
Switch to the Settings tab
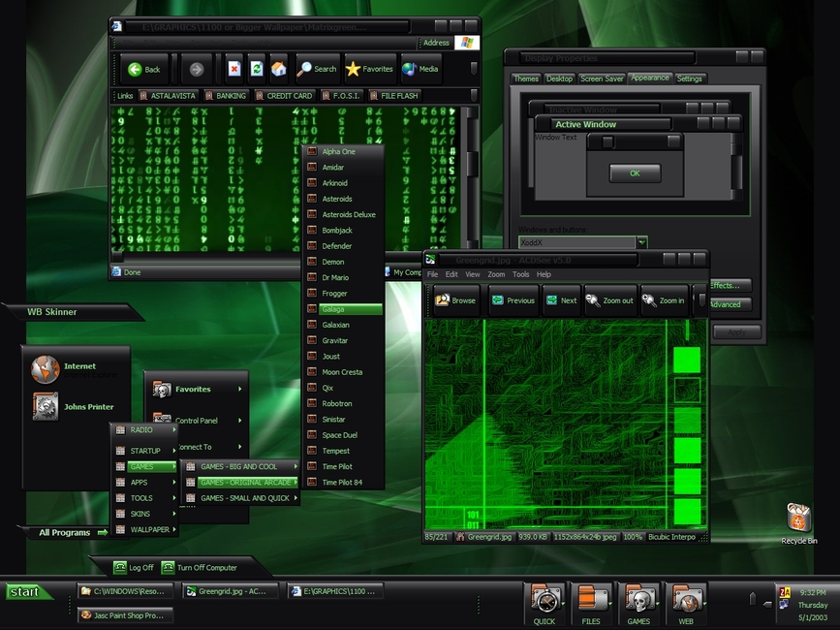point(690,79)
